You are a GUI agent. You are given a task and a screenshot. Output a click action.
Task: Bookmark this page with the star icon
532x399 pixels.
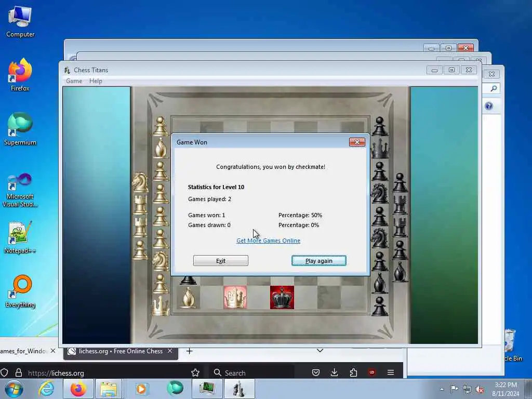coord(195,373)
